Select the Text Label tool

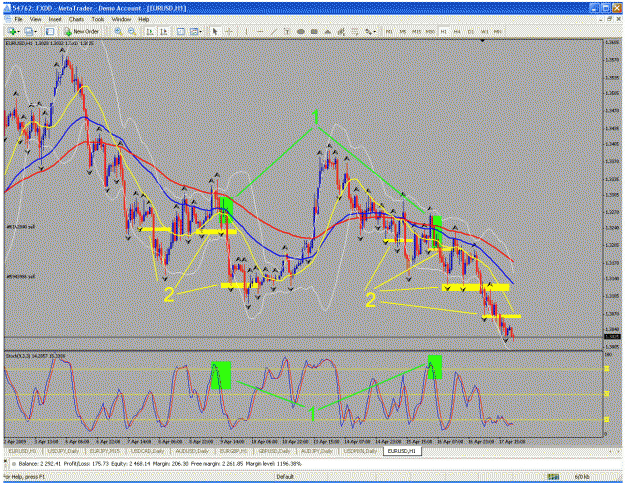click(x=287, y=31)
